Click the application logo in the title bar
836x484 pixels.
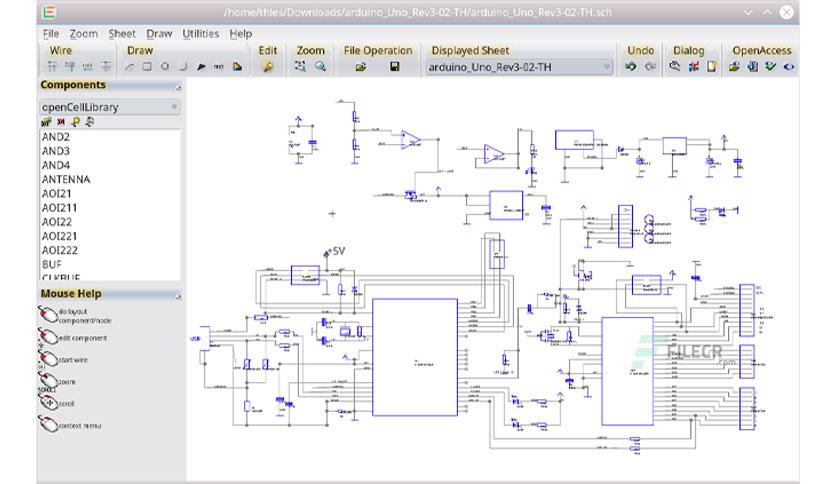tap(50, 12)
